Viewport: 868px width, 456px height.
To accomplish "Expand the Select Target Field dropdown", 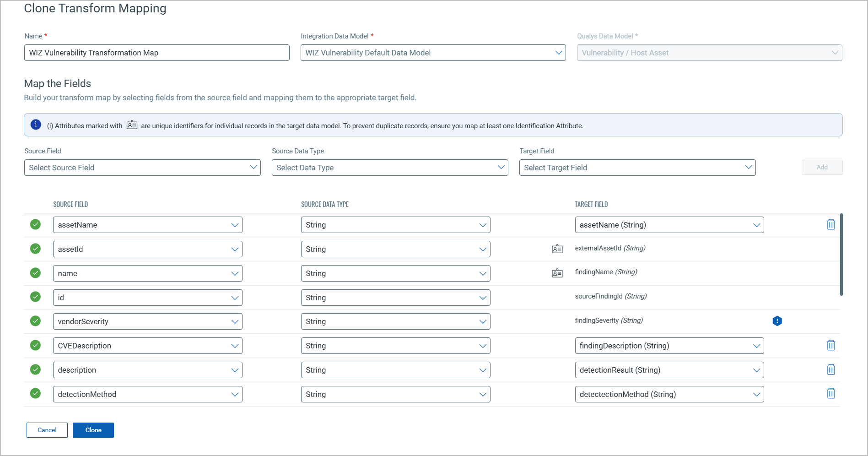I will click(637, 168).
